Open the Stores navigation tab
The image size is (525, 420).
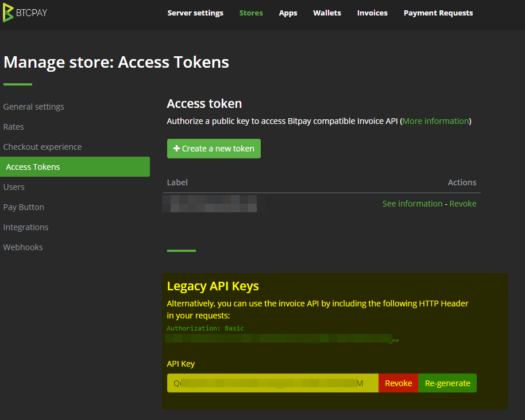point(251,13)
